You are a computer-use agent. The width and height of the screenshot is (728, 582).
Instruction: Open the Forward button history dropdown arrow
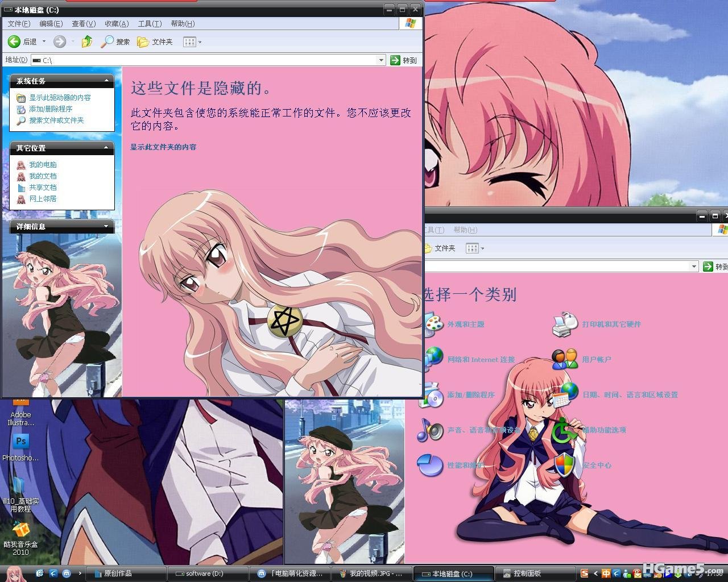click(x=72, y=41)
